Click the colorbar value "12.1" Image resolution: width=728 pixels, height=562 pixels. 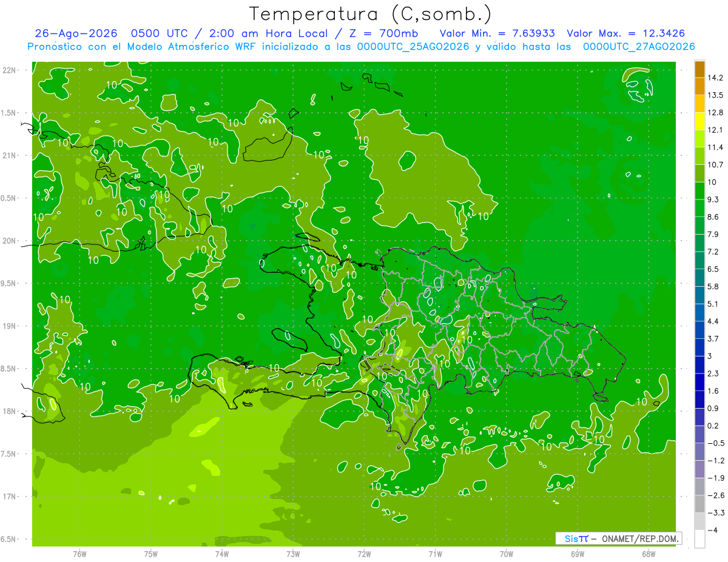[x=716, y=130]
